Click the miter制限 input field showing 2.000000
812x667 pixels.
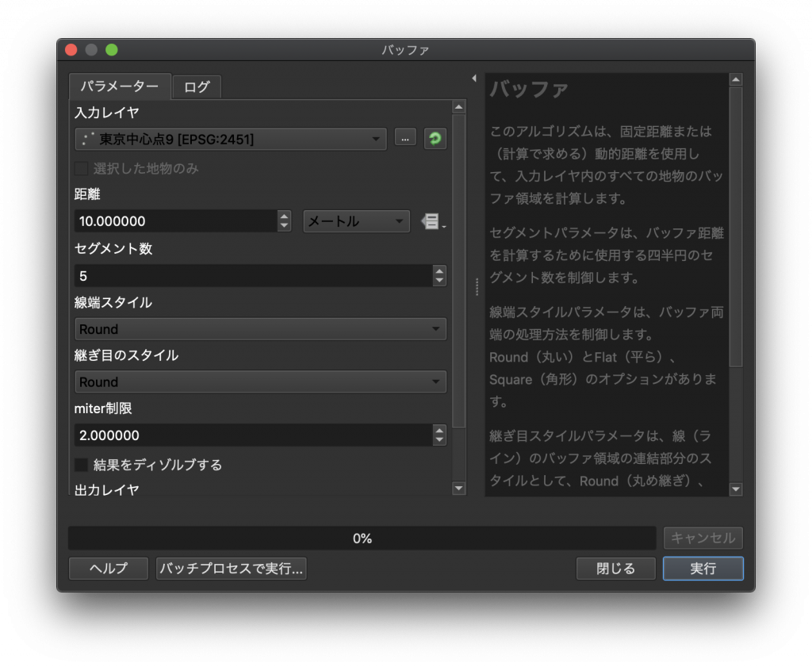click(x=254, y=435)
